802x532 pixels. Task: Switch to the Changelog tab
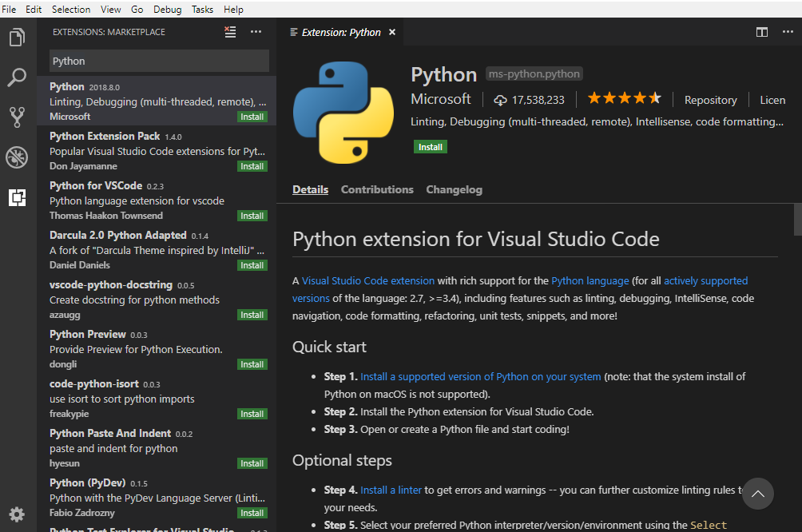pos(454,189)
